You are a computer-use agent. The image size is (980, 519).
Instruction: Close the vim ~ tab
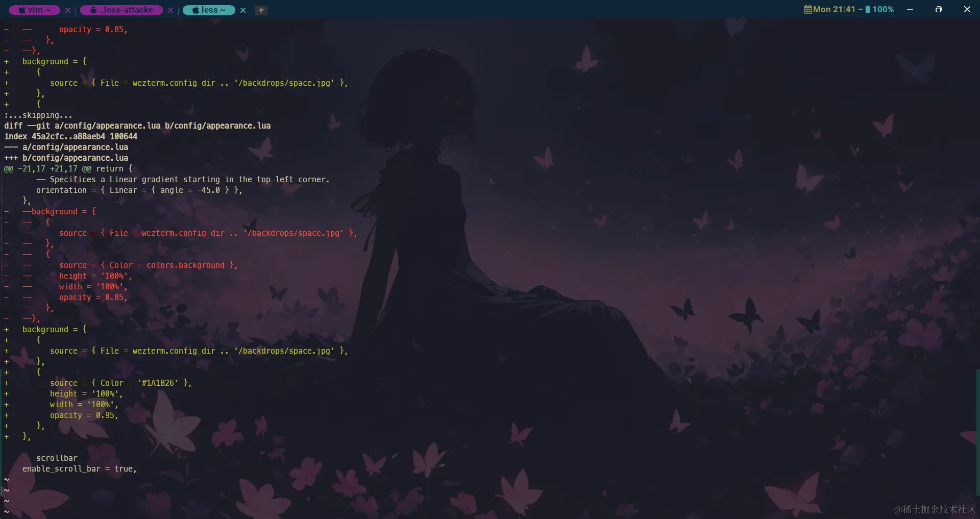[x=68, y=10]
